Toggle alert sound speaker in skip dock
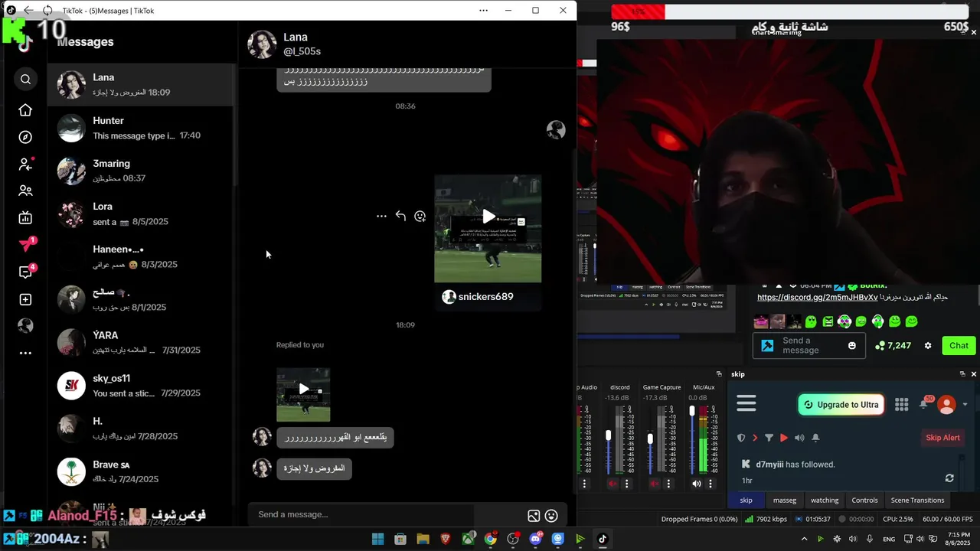Screen dimensions: 980x551 799,438
